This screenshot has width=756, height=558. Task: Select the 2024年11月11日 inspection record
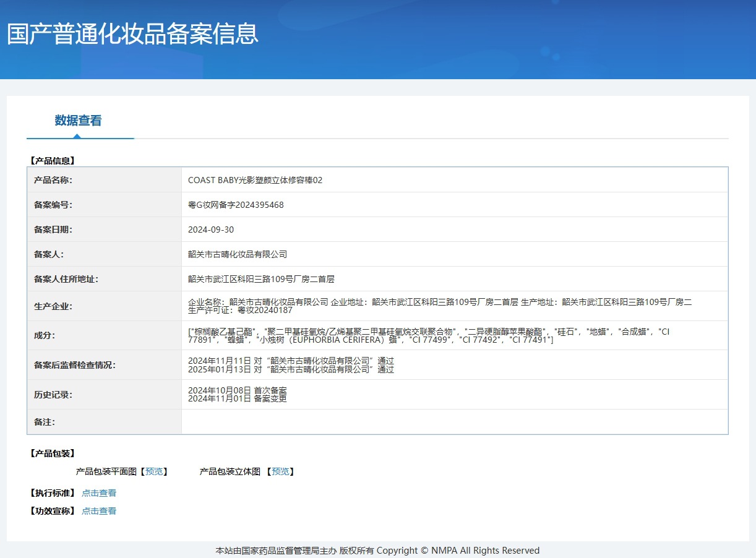[291, 361]
